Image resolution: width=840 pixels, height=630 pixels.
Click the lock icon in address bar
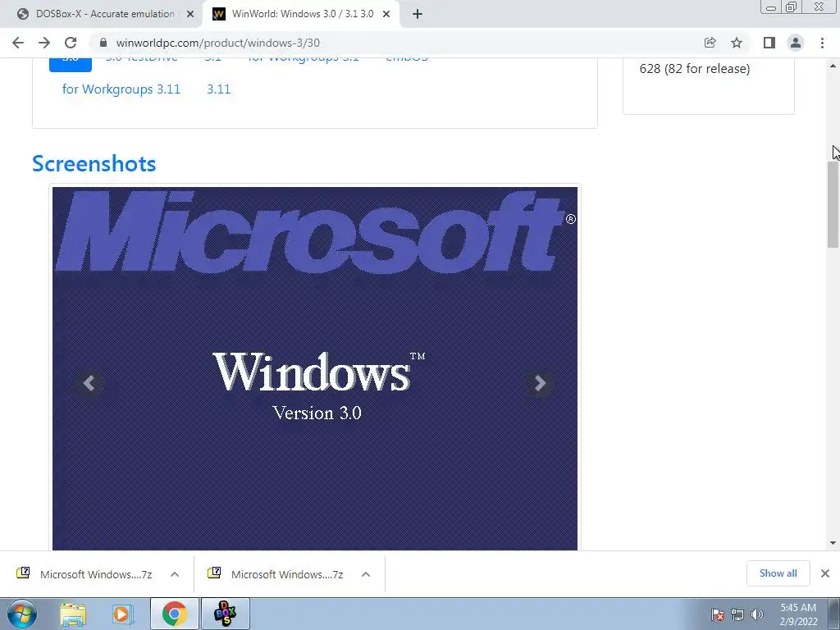point(103,43)
